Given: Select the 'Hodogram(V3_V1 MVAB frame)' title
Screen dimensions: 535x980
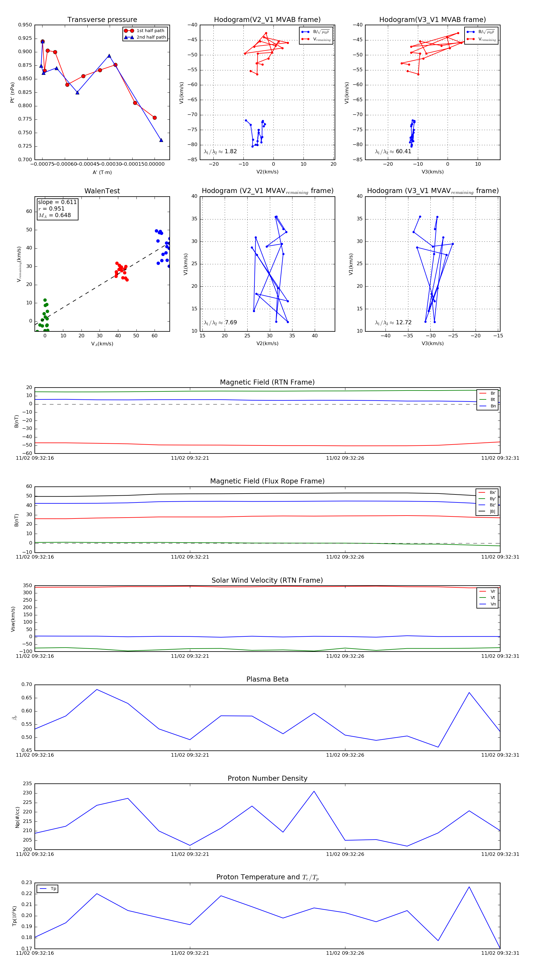Looking at the screenshot, I should tap(432, 20).
